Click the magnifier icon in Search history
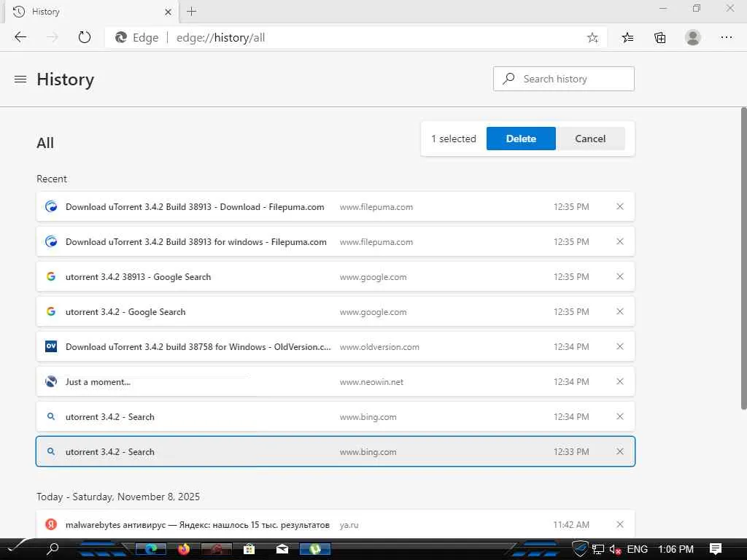Image resolution: width=747 pixels, height=560 pixels. (508, 79)
